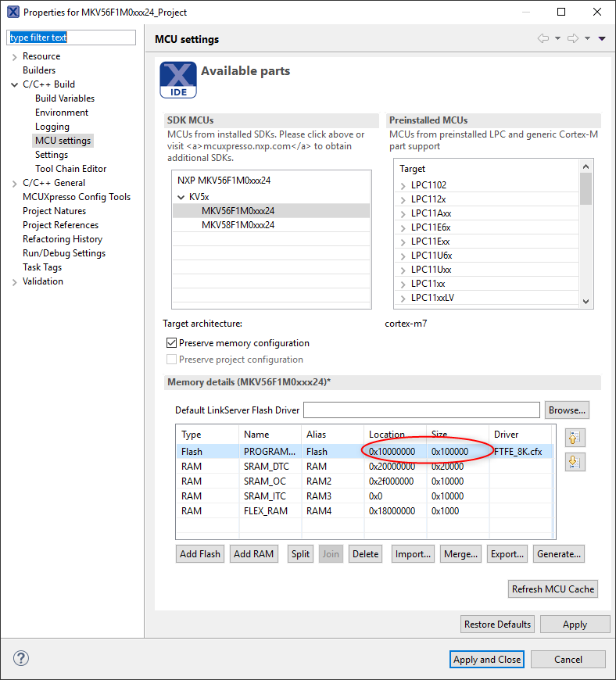The image size is (616, 680).
Task: Click Generate... button
Action: (x=559, y=554)
